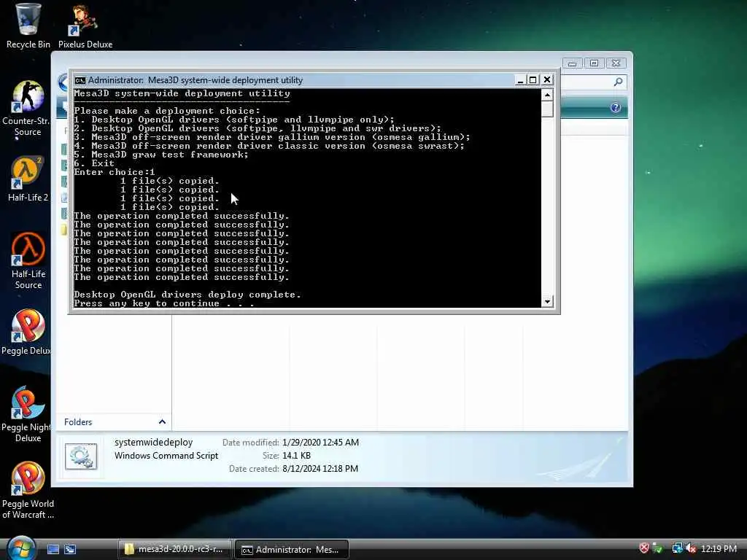
Task: Click the network tray icon
Action: [677, 548]
